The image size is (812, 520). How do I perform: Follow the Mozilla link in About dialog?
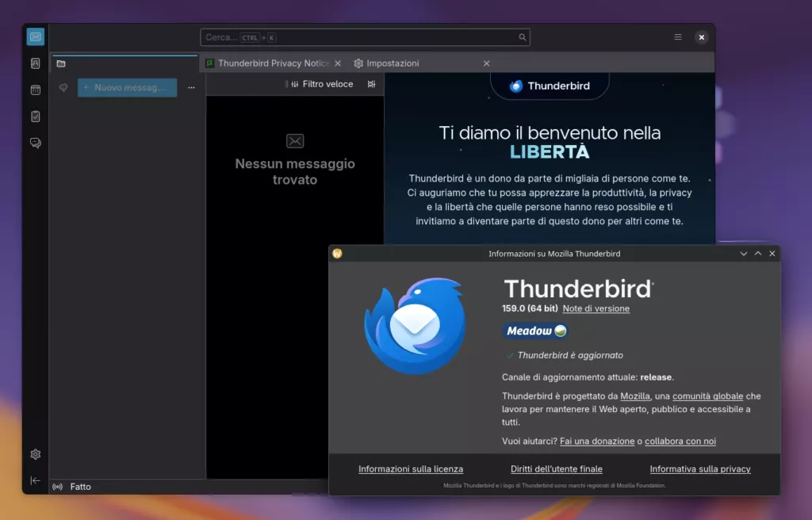pos(635,396)
